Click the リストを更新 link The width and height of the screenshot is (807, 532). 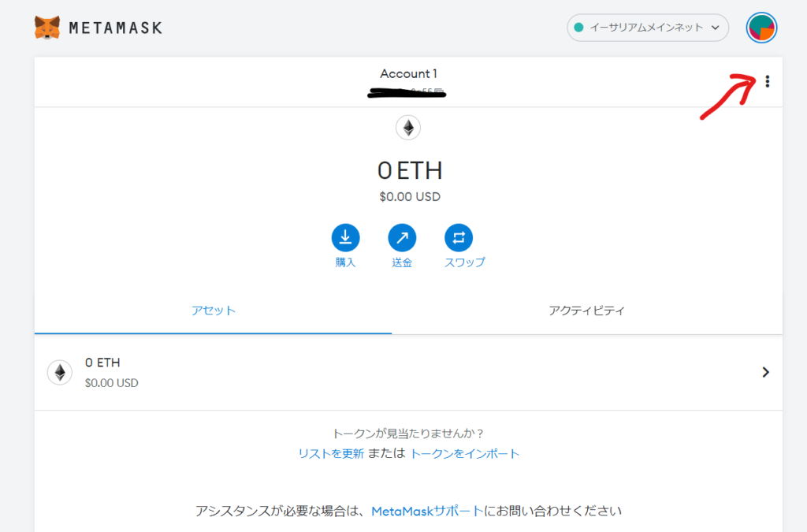(x=331, y=453)
